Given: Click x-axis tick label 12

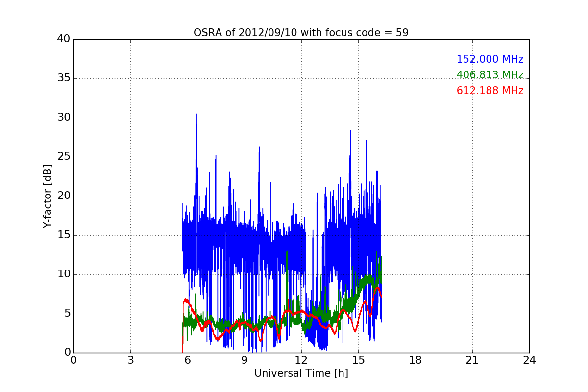Looking at the screenshot, I should click(301, 360).
